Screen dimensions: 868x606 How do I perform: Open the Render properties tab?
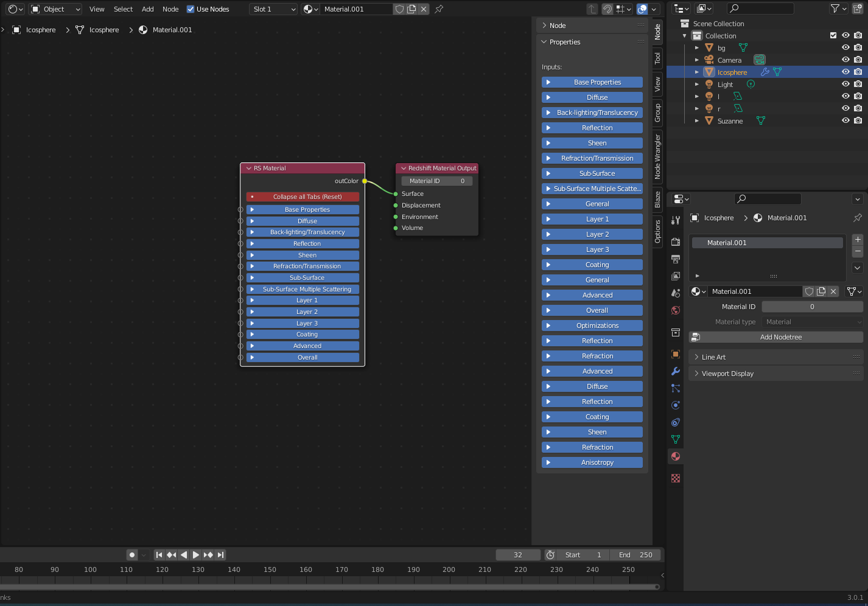676,242
